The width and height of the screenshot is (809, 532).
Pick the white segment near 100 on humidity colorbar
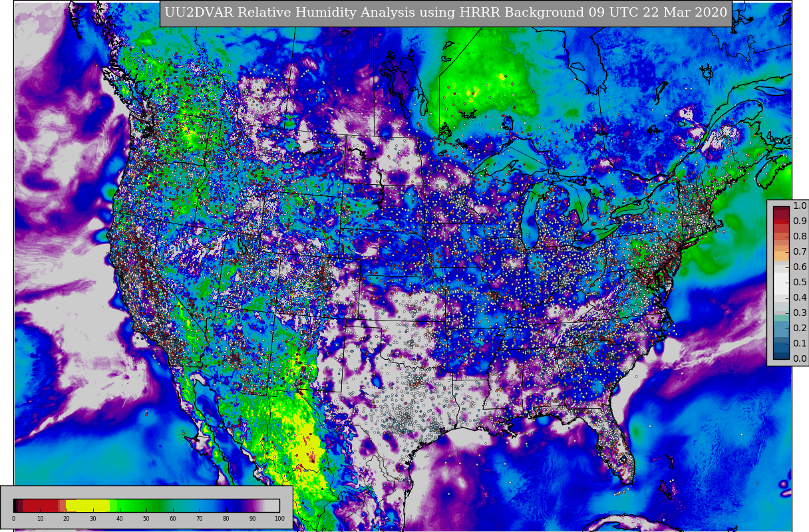point(273,505)
